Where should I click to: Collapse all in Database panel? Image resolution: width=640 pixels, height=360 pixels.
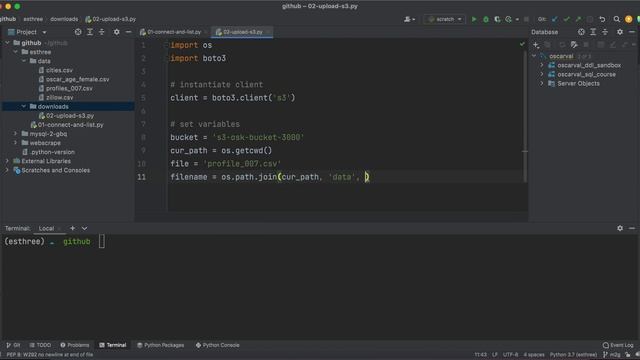605,32
